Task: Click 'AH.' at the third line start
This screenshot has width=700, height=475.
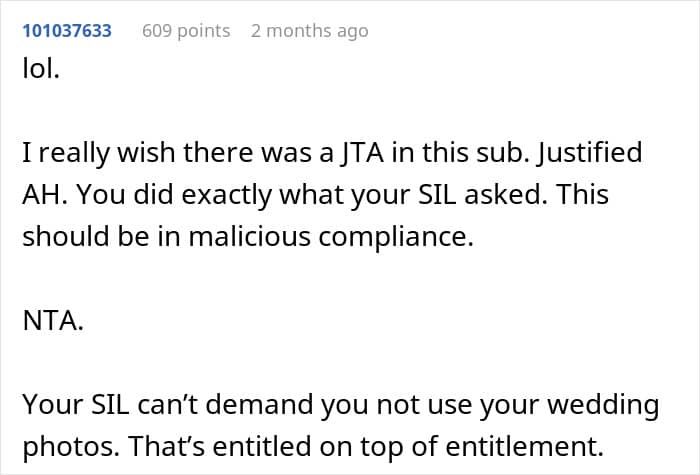Action: [x=45, y=195]
